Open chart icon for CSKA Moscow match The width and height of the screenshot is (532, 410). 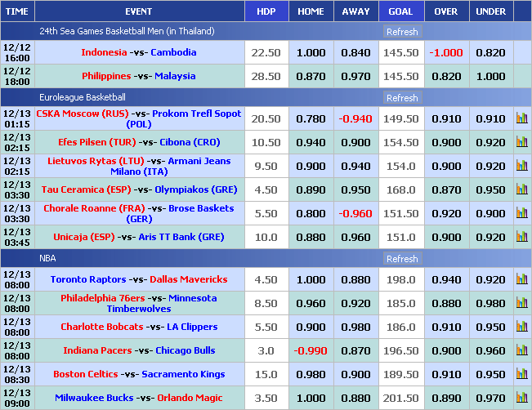(521, 118)
